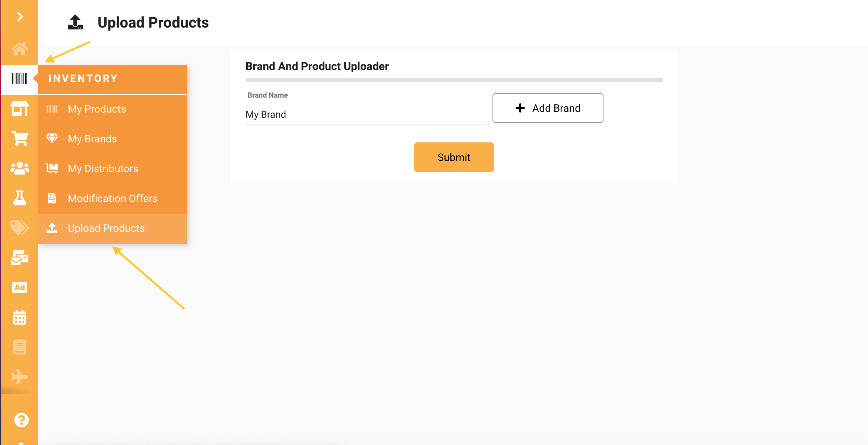Open My Distributors menu item

pyautogui.click(x=113, y=168)
